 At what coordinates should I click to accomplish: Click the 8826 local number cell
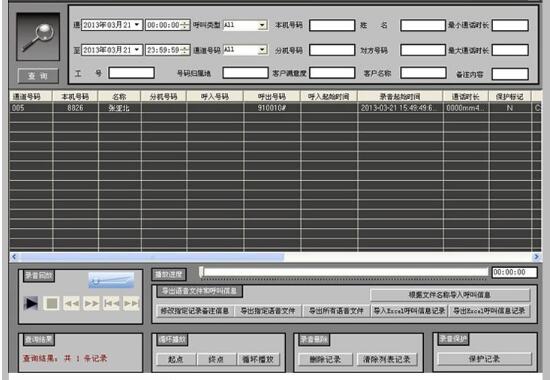(x=75, y=108)
